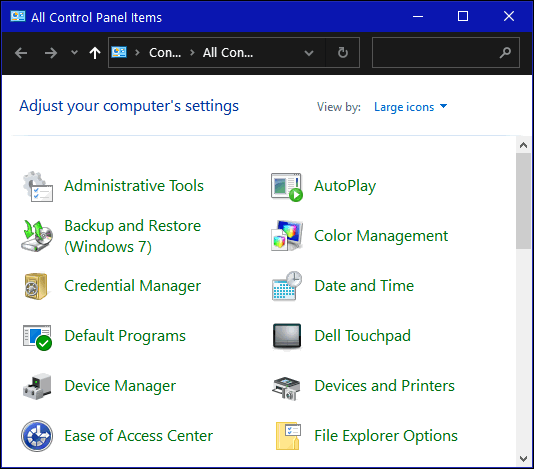Open the Date and Time link
Viewport: 534px width, 469px height.
pyautogui.click(x=364, y=286)
